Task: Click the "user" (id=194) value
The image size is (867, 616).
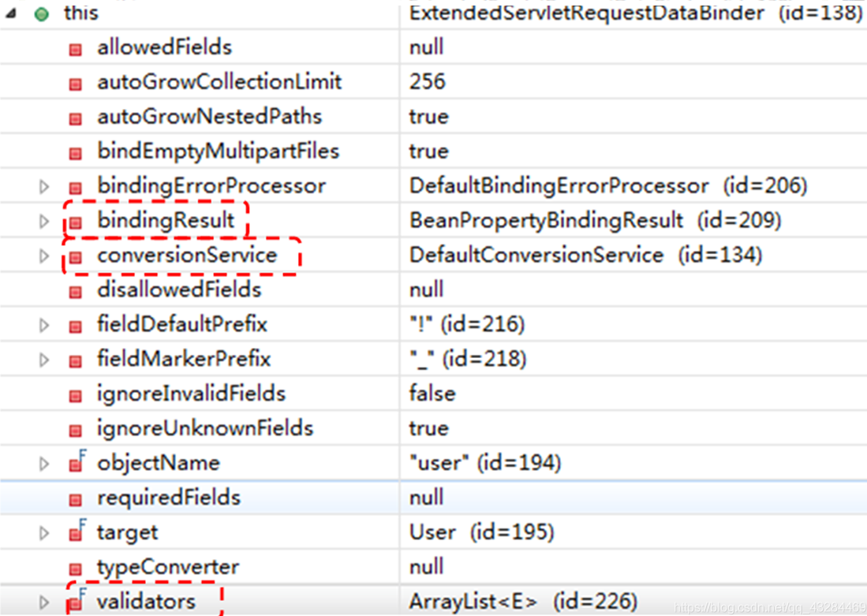Action: click(485, 463)
